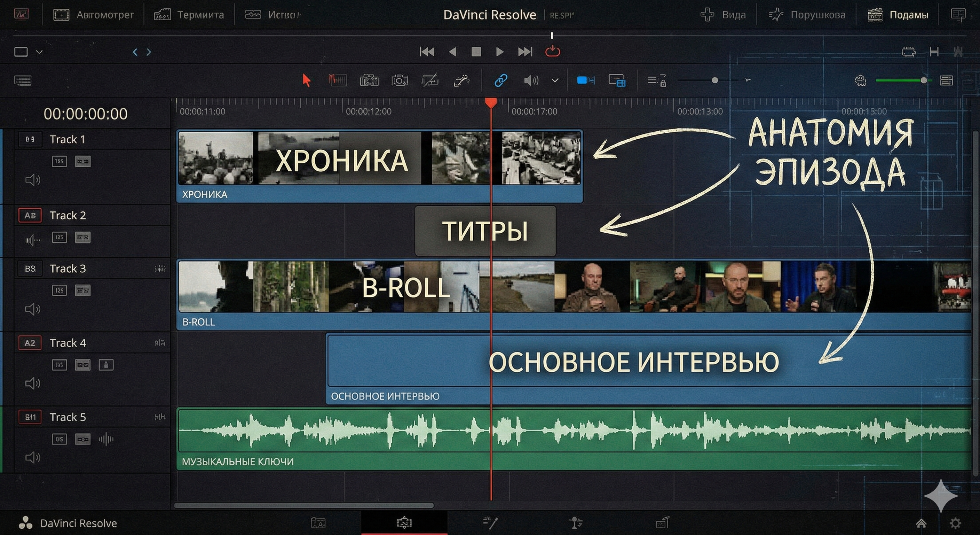
Task: Toggle the A2 record-arm on Track 4
Action: point(29,342)
